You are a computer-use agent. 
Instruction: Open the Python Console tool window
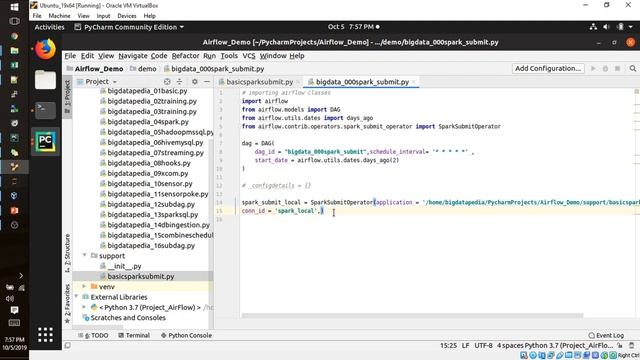(x=186, y=335)
